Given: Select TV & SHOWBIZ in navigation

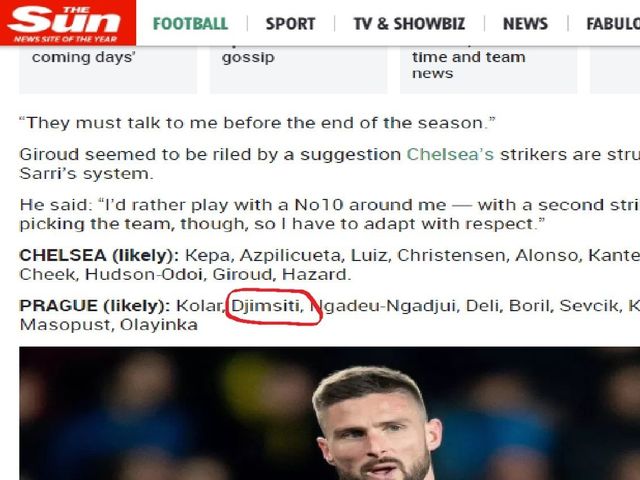Looking at the screenshot, I should [x=409, y=24].
